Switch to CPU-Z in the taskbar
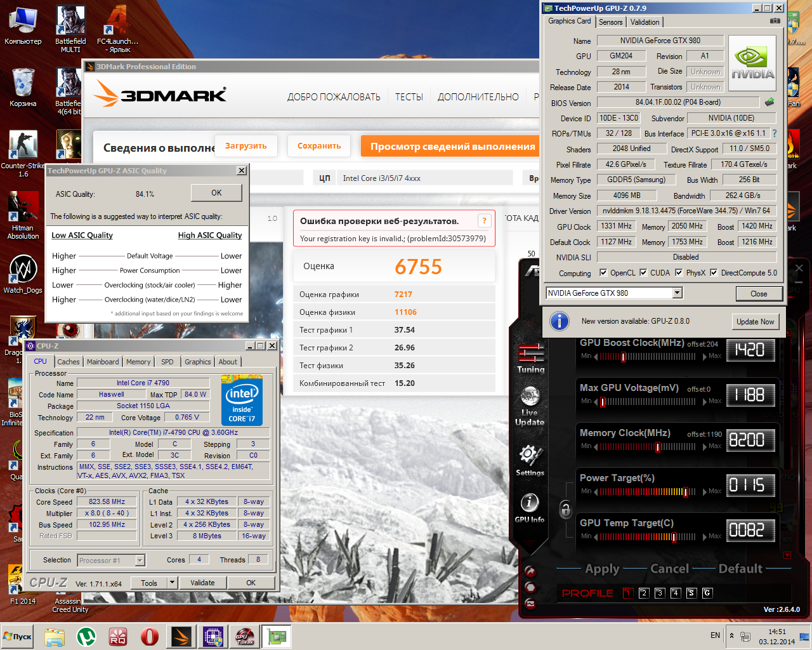The width and height of the screenshot is (812, 650). tap(213, 636)
